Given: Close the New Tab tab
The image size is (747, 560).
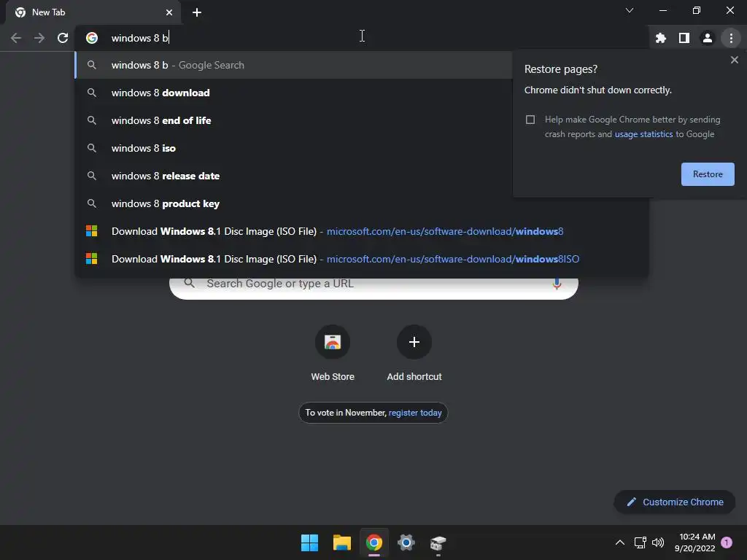Looking at the screenshot, I should (169, 12).
